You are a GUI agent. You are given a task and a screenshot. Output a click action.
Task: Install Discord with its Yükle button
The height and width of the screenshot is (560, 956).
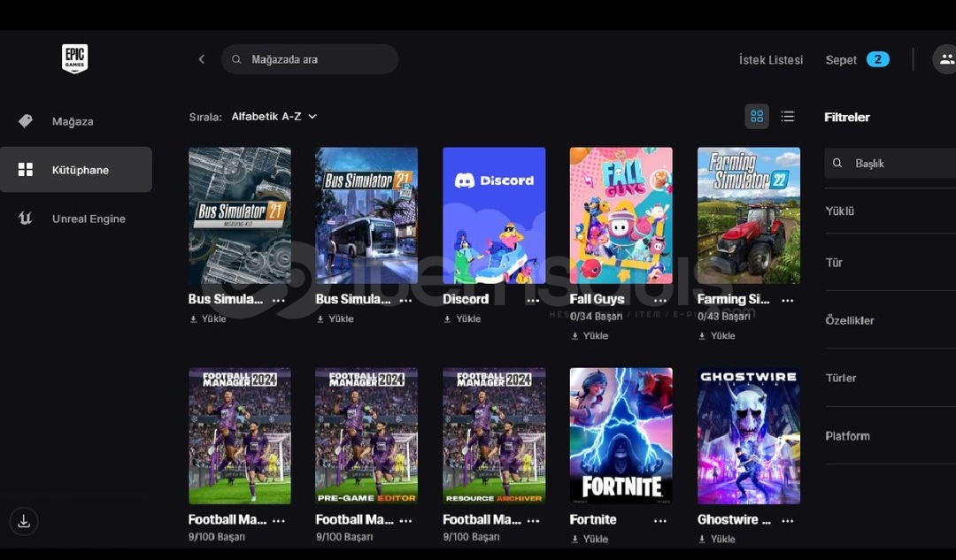point(462,318)
